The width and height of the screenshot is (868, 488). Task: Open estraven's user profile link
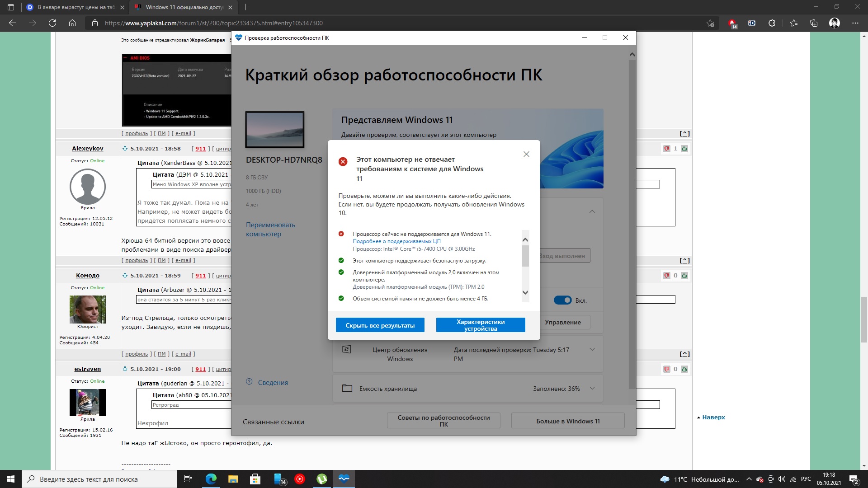click(88, 369)
